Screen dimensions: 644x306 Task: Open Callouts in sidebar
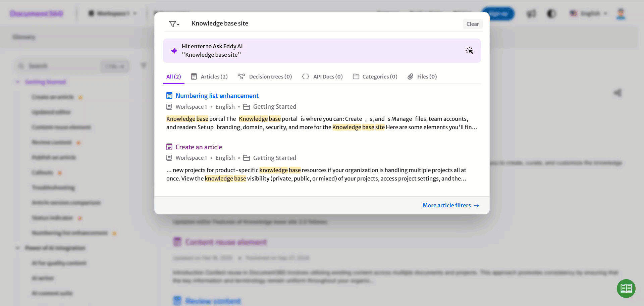pos(42,172)
